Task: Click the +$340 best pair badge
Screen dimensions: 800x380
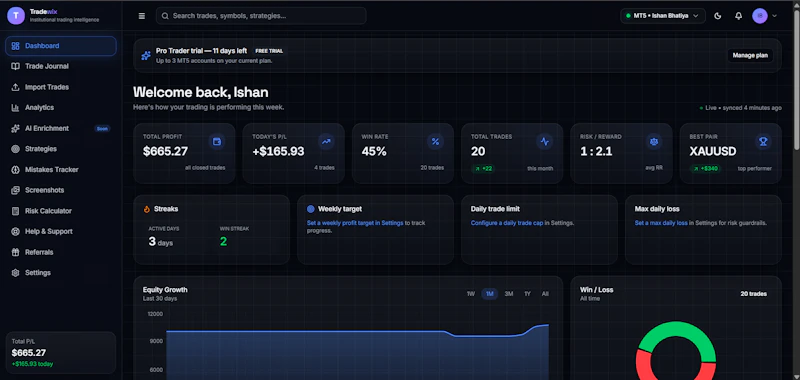Action: coord(705,168)
